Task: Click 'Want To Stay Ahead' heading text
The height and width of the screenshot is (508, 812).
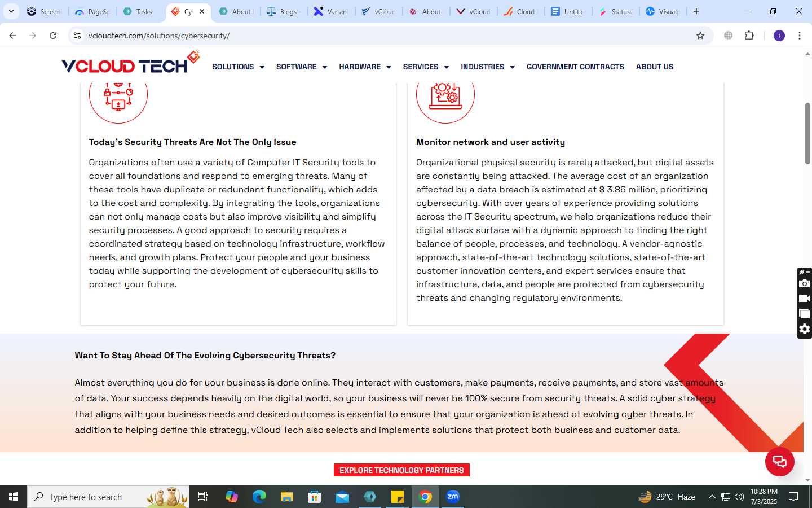Action: pyautogui.click(x=205, y=356)
